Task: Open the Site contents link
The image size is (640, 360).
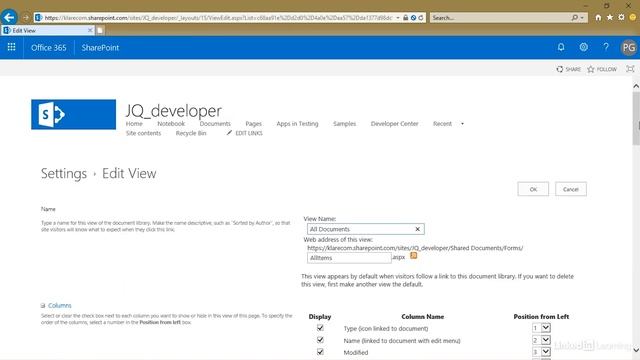Action: tap(143, 133)
